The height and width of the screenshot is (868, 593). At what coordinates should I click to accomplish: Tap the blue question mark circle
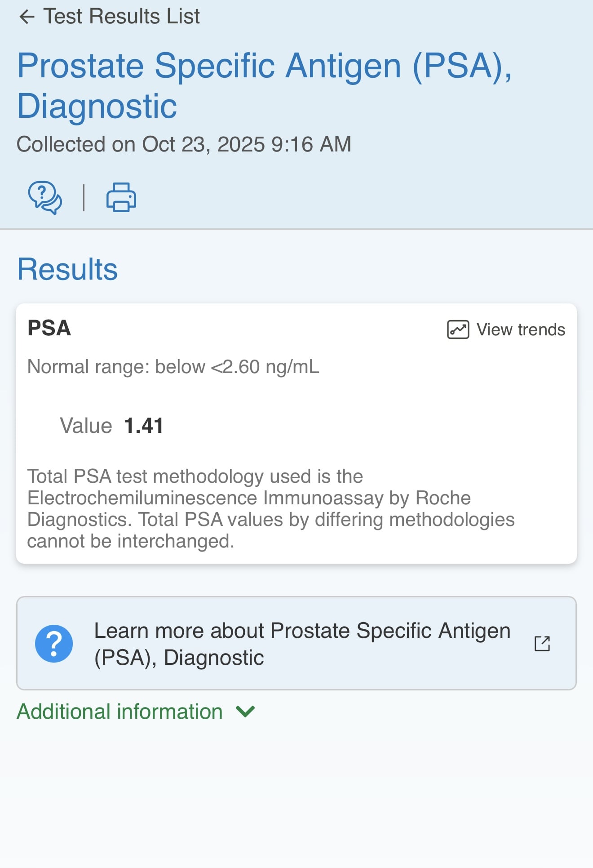tap(54, 644)
